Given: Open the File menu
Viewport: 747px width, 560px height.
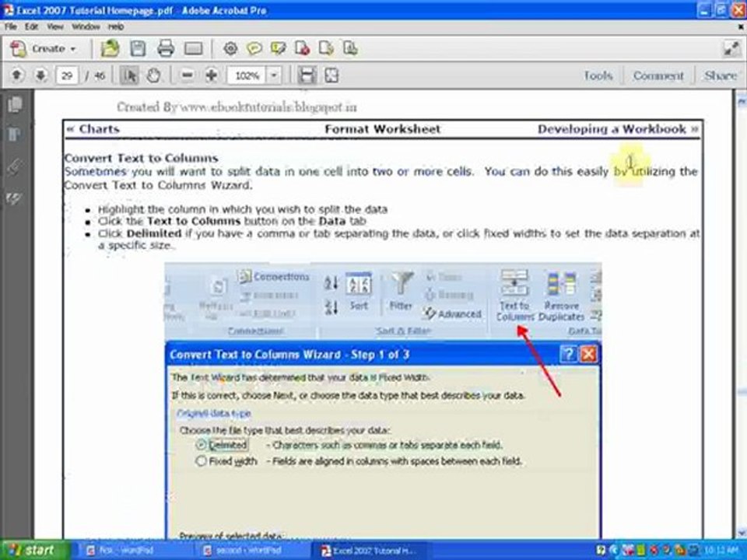Looking at the screenshot, I should [x=10, y=26].
